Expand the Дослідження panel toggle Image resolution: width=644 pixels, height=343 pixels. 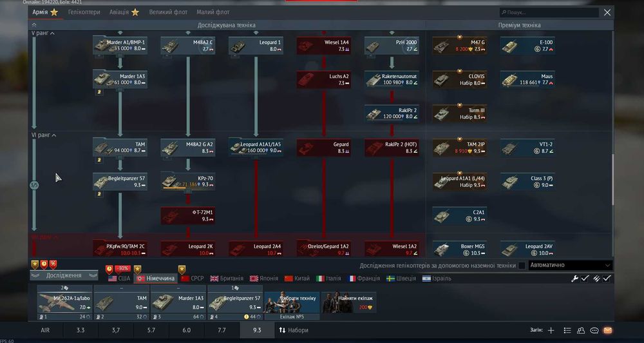click(x=64, y=275)
